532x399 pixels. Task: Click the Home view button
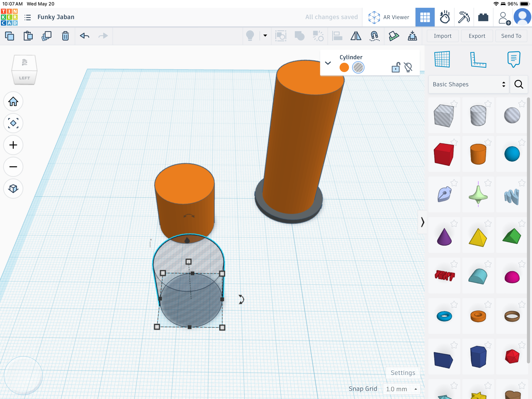click(13, 102)
